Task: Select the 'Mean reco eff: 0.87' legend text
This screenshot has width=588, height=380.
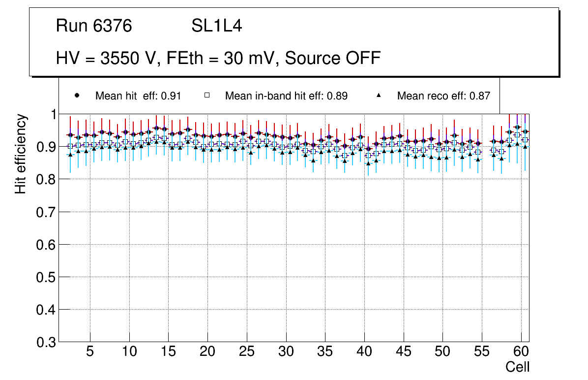Action: click(443, 96)
